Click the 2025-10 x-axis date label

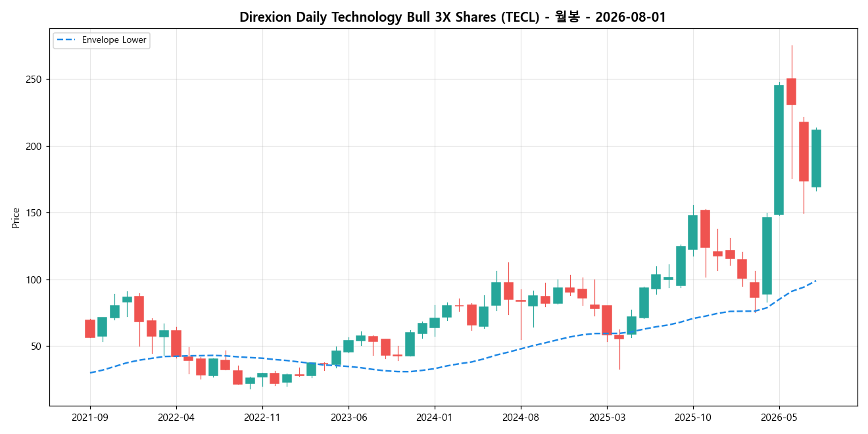tap(693, 417)
